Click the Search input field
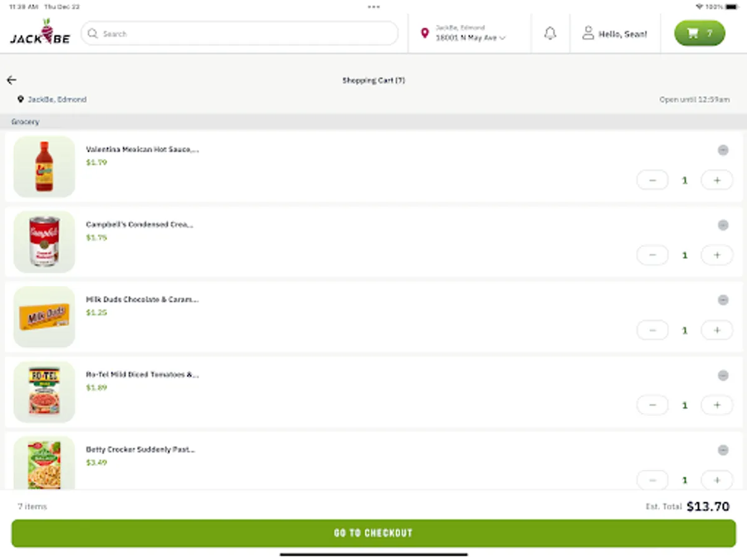 (240, 34)
